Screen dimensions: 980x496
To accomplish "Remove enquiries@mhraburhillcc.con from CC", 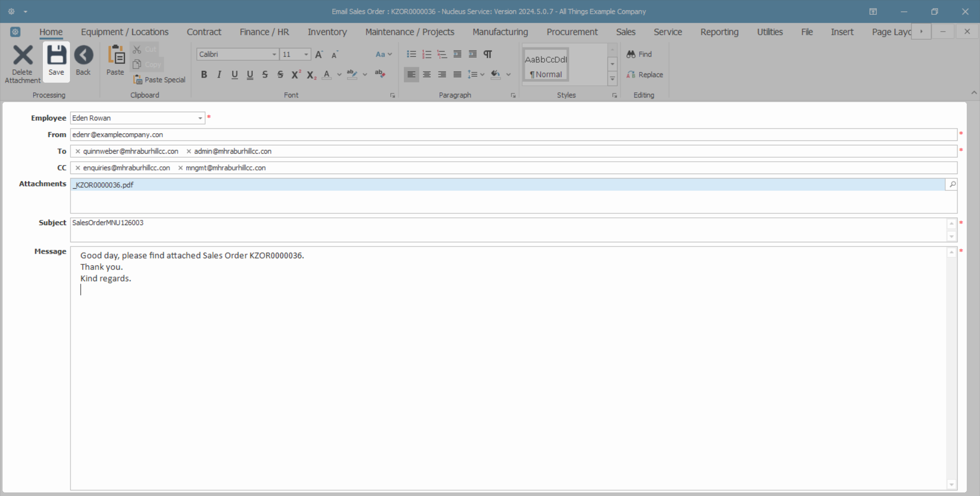I will (78, 168).
